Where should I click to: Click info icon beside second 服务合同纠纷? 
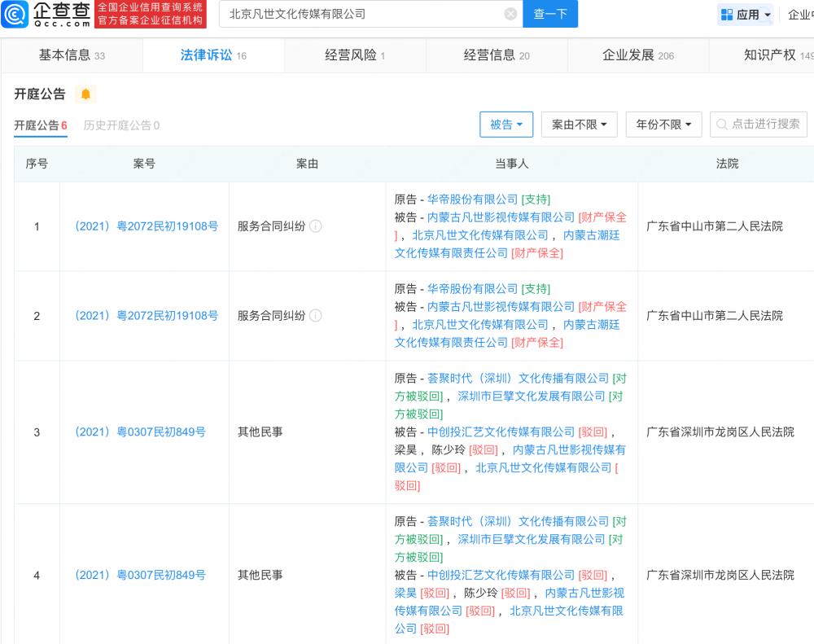316,316
